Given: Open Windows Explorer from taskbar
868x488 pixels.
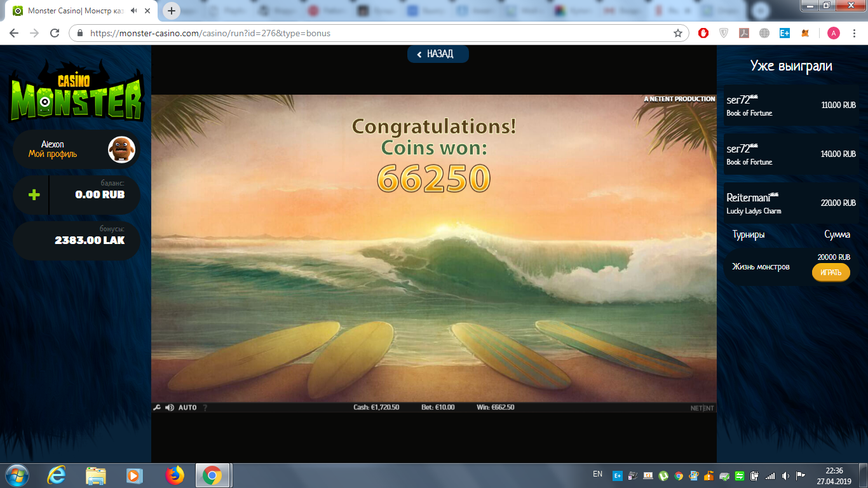Looking at the screenshot, I should [96, 475].
